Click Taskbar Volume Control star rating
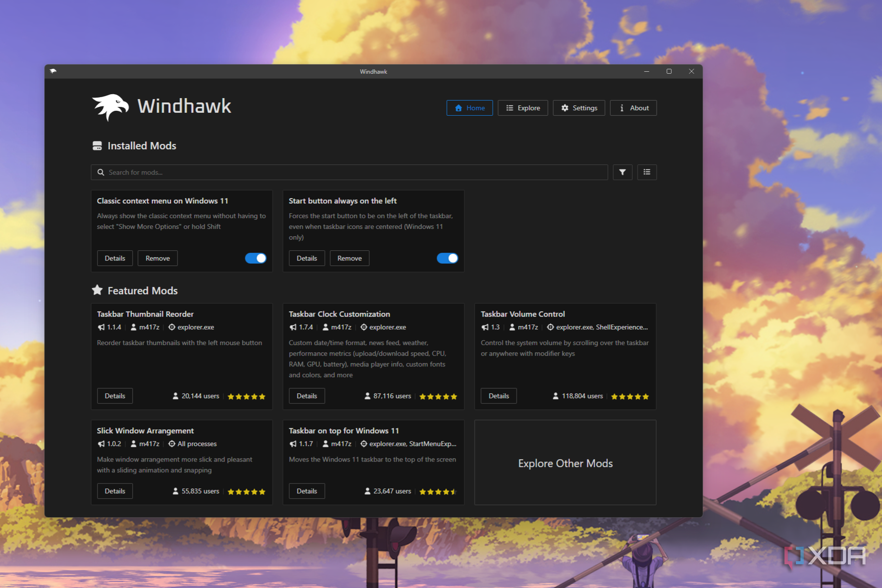Screen dimensions: 882x588 tap(630, 396)
